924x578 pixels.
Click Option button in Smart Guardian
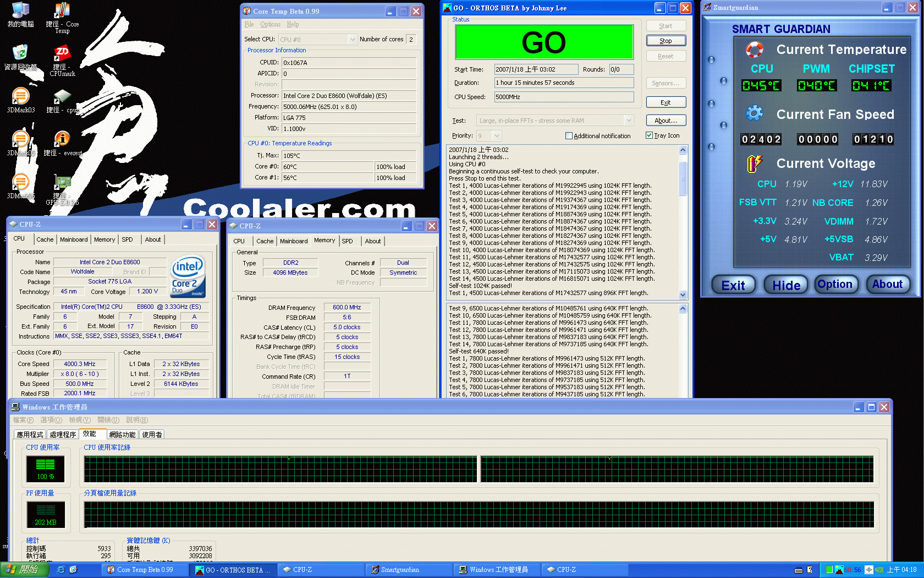(835, 284)
